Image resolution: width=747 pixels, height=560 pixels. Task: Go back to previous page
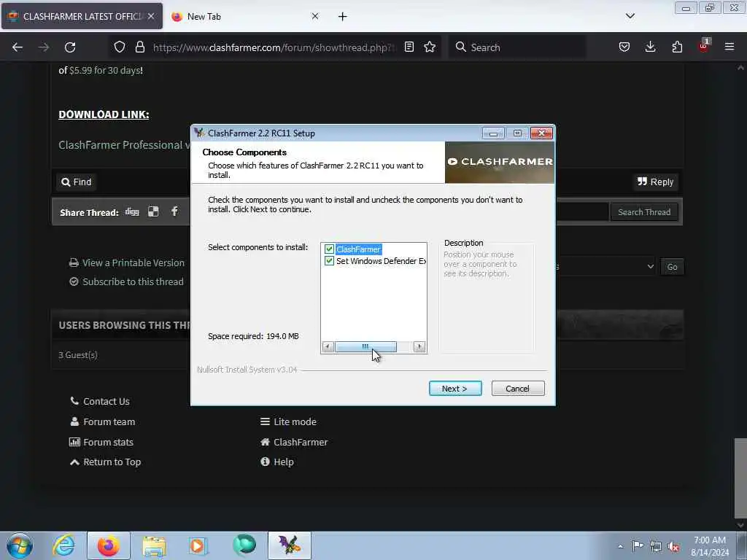coord(18,47)
